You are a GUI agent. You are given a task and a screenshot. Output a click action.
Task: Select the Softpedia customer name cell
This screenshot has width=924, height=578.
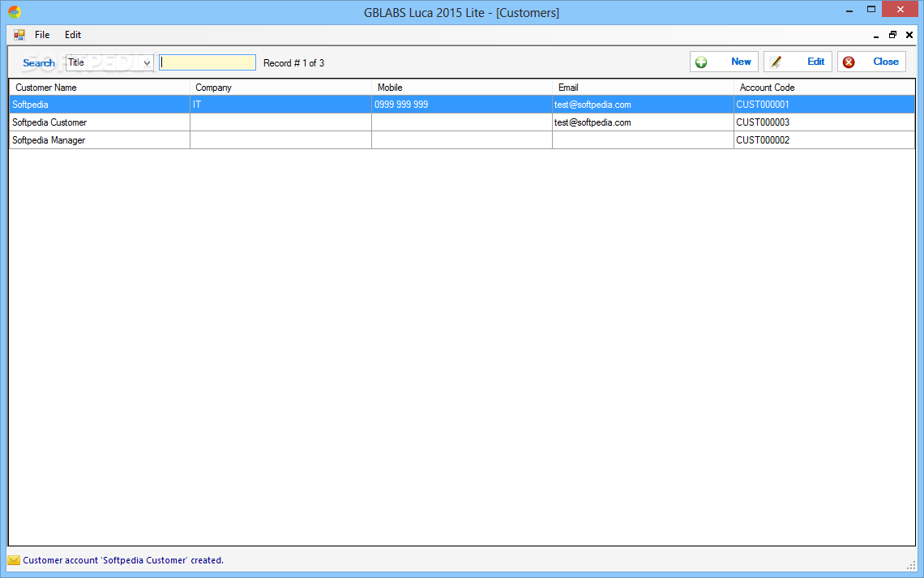tap(99, 105)
